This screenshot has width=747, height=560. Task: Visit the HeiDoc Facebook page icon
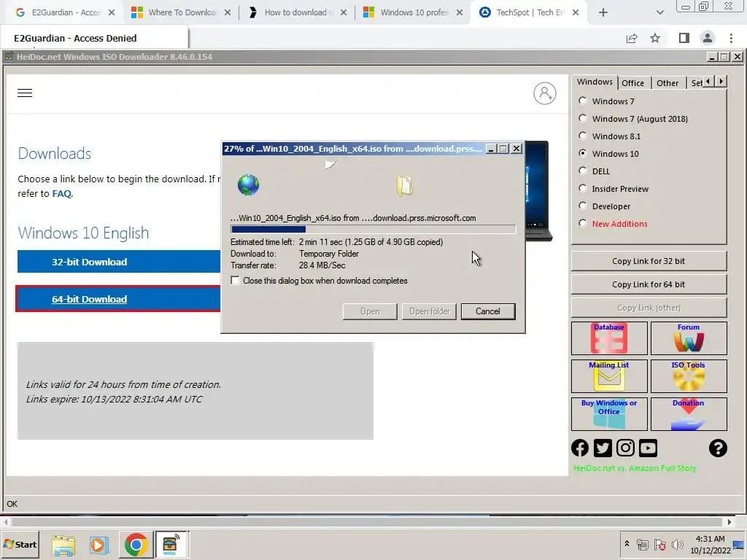point(580,448)
